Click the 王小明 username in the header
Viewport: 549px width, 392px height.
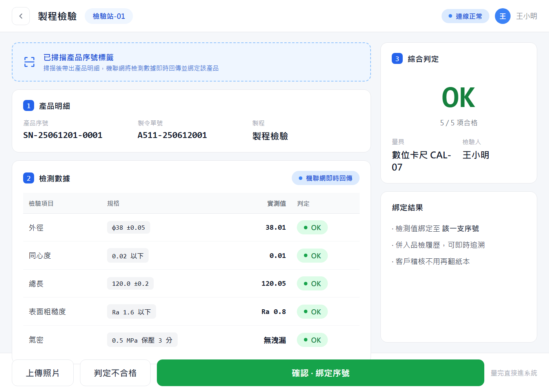click(527, 16)
